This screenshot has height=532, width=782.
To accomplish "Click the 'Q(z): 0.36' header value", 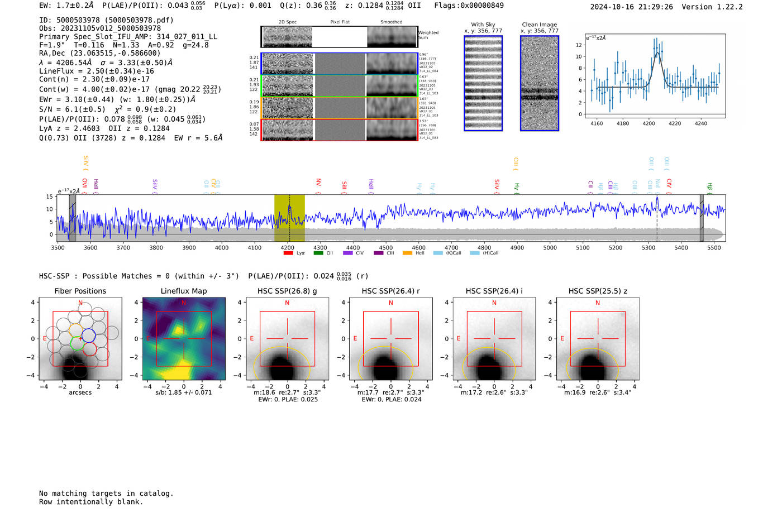I will click(308, 6).
